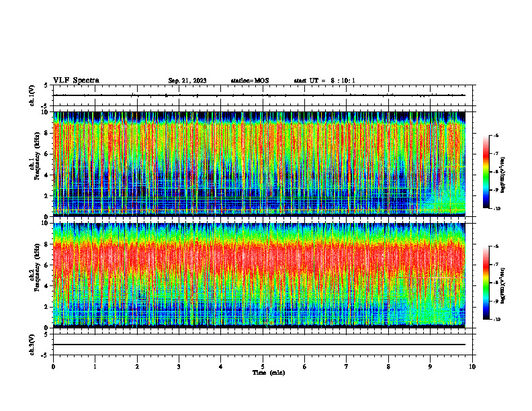Click the "-8" label on ch.2 color bar
532x411 pixels.
tap(496, 283)
